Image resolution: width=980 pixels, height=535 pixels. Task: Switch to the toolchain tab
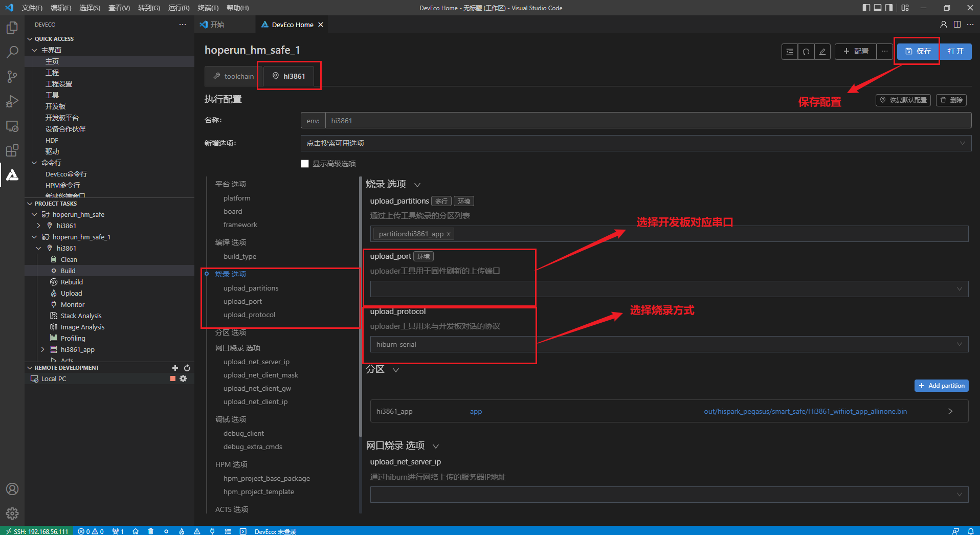(x=233, y=76)
